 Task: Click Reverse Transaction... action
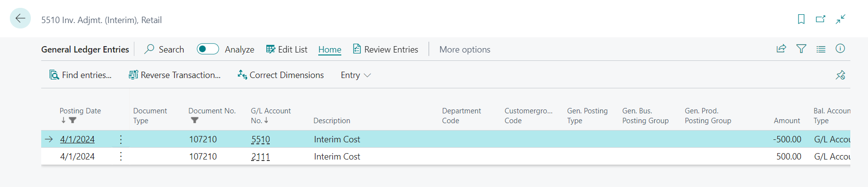(175, 75)
